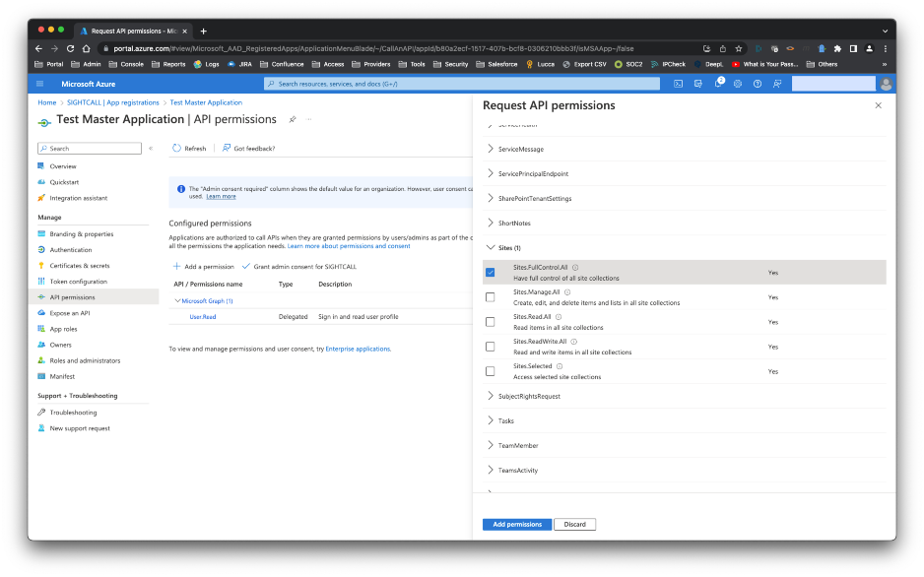The width and height of the screenshot is (924, 577).
Task: Open the feedback icon in Azure header
Action: click(x=777, y=84)
